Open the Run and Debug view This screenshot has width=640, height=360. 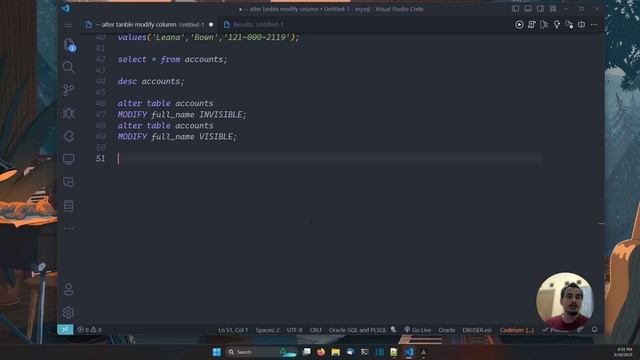(x=69, y=113)
